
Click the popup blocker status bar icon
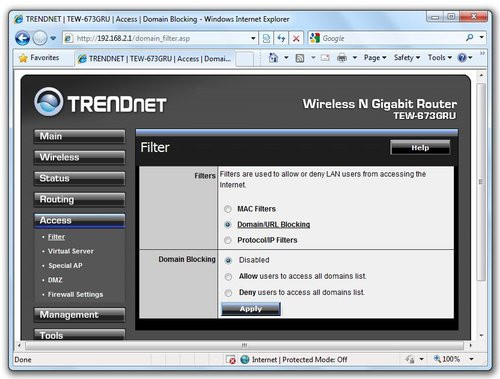230,359
